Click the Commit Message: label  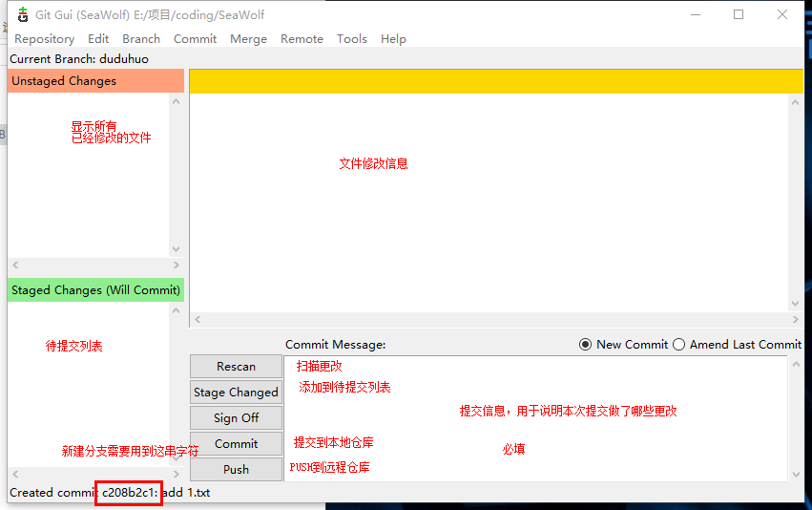point(336,345)
